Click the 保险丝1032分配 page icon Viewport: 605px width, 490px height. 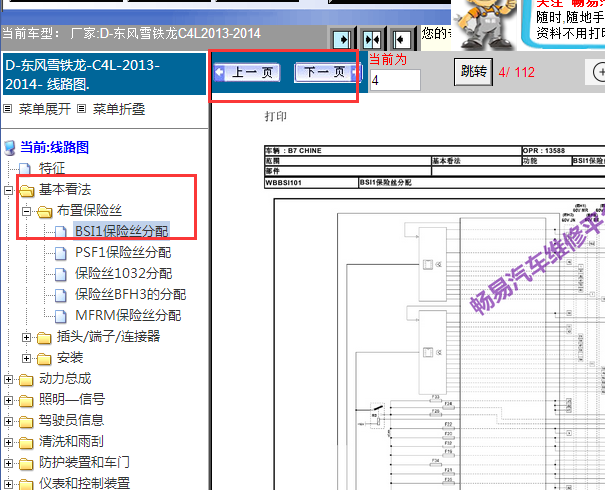coord(61,274)
